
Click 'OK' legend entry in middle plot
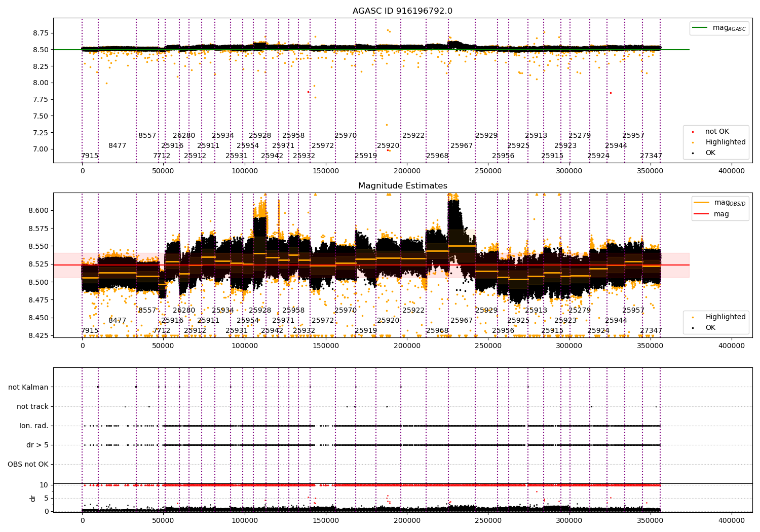coord(705,327)
